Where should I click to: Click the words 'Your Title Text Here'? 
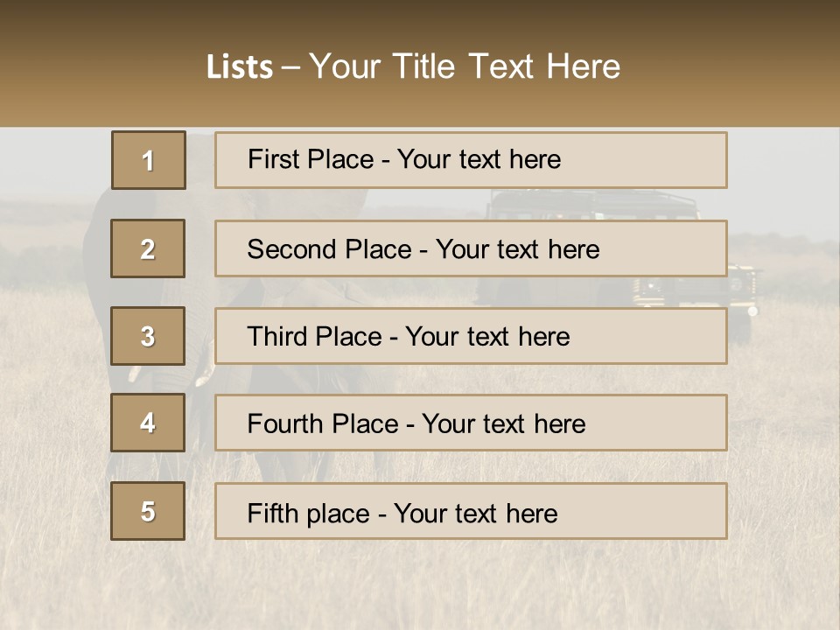tap(465, 66)
